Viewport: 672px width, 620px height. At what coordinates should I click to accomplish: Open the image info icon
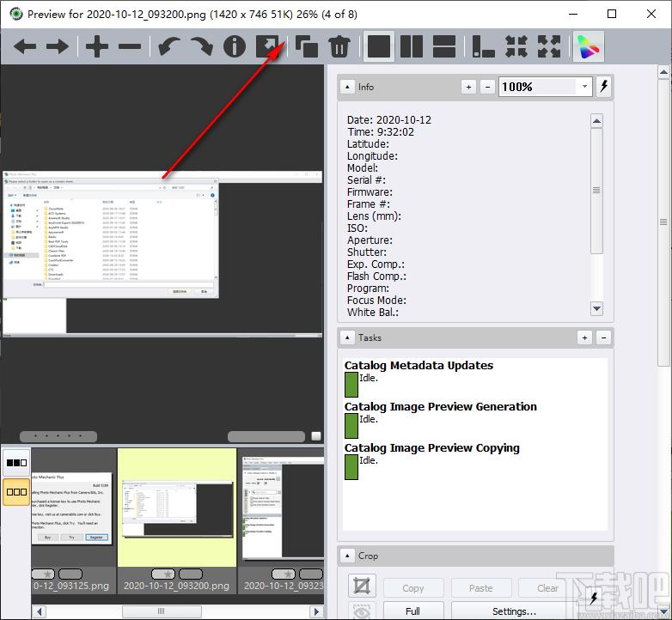(x=235, y=46)
